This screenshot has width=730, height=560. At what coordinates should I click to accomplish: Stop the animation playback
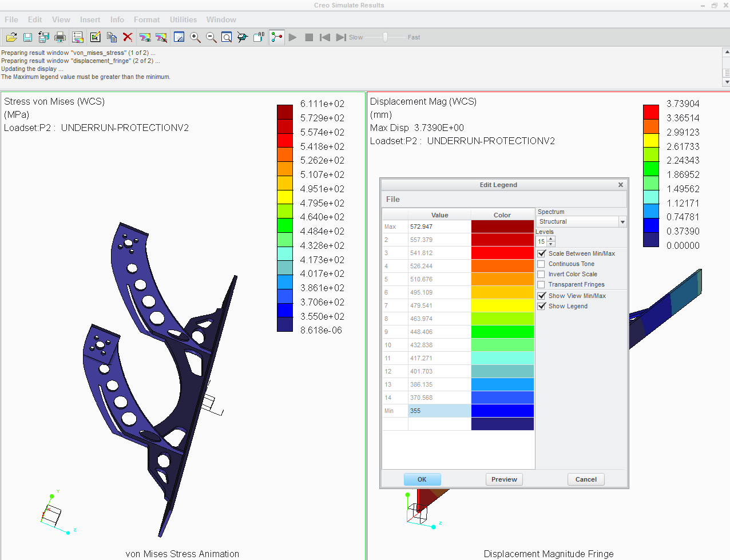click(309, 37)
